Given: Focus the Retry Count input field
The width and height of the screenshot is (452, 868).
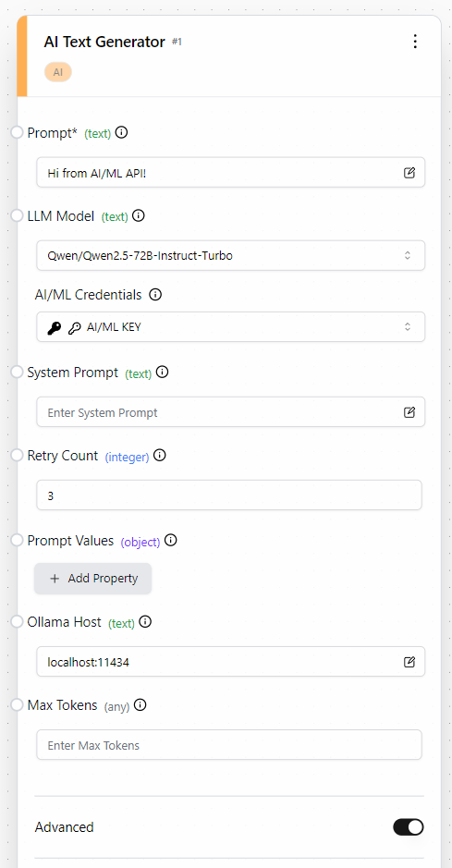Looking at the screenshot, I should (229, 495).
